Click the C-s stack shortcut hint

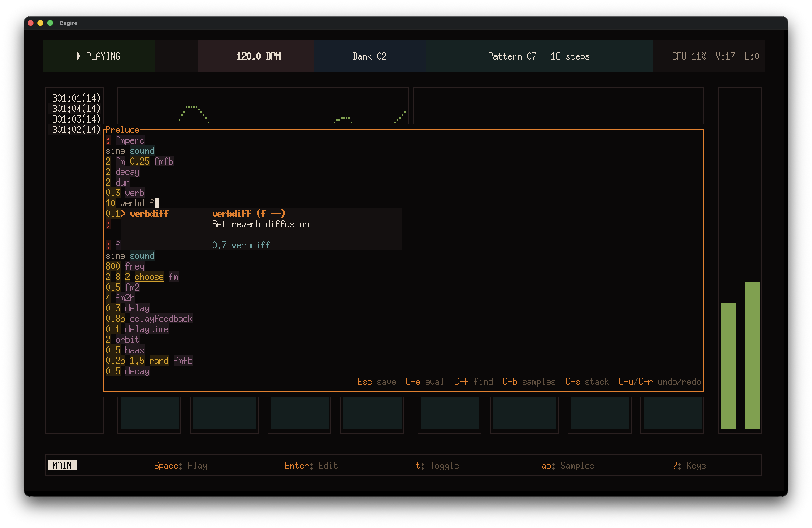pyautogui.click(x=587, y=382)
